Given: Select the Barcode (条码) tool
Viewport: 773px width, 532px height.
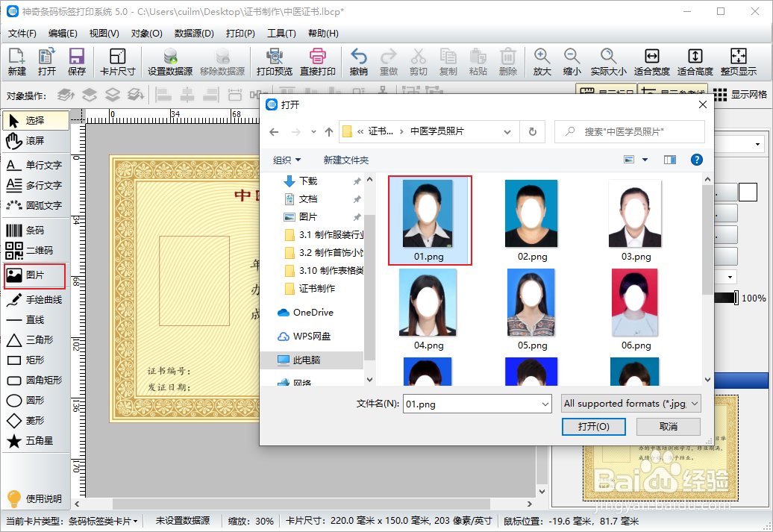Looking at the screenshot, I should click(36, 230).
